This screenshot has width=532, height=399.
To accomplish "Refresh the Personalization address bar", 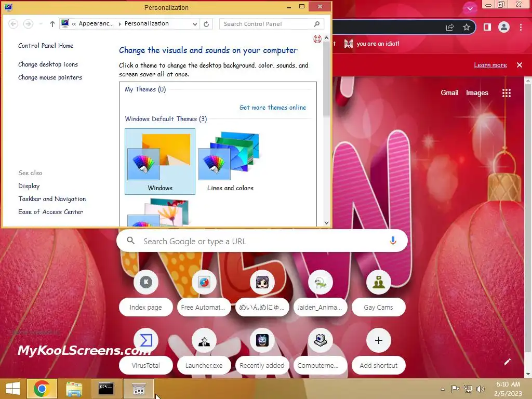I will (x=206, y=24).
